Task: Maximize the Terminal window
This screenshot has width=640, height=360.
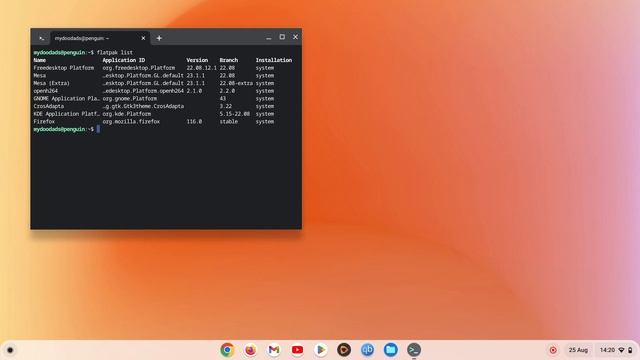Action: click(x=282, y=37)
